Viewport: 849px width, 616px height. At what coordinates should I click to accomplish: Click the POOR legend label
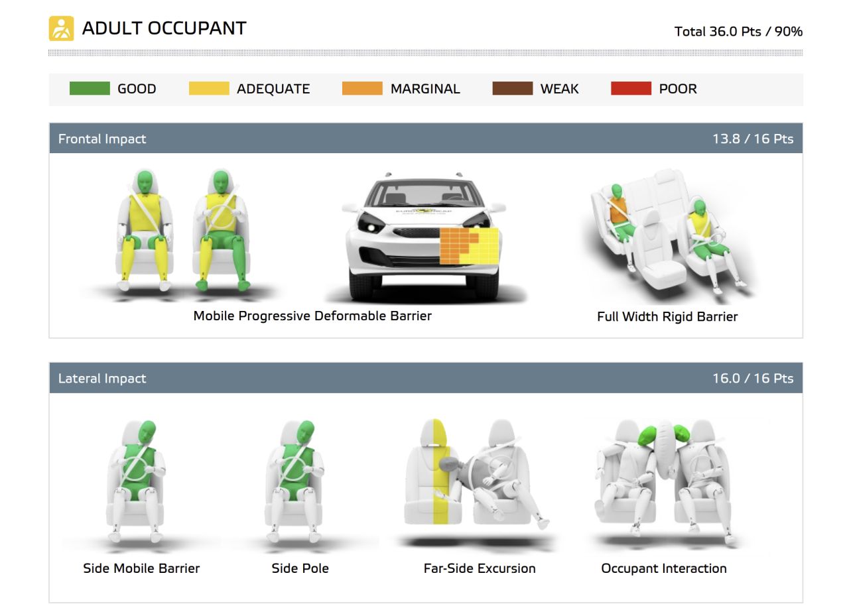pyautogui.click(x=678, y=89)
